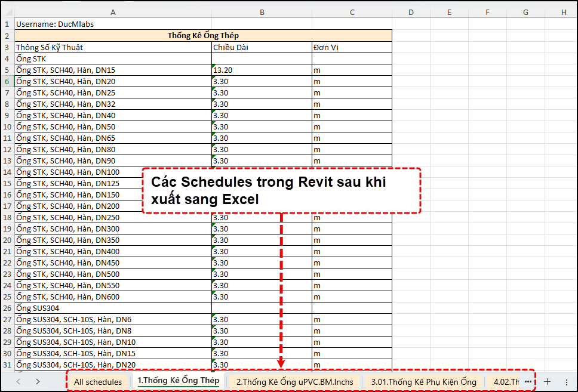Select row 6 header
This screenshot has height=392, width=578.
(7, 81)
